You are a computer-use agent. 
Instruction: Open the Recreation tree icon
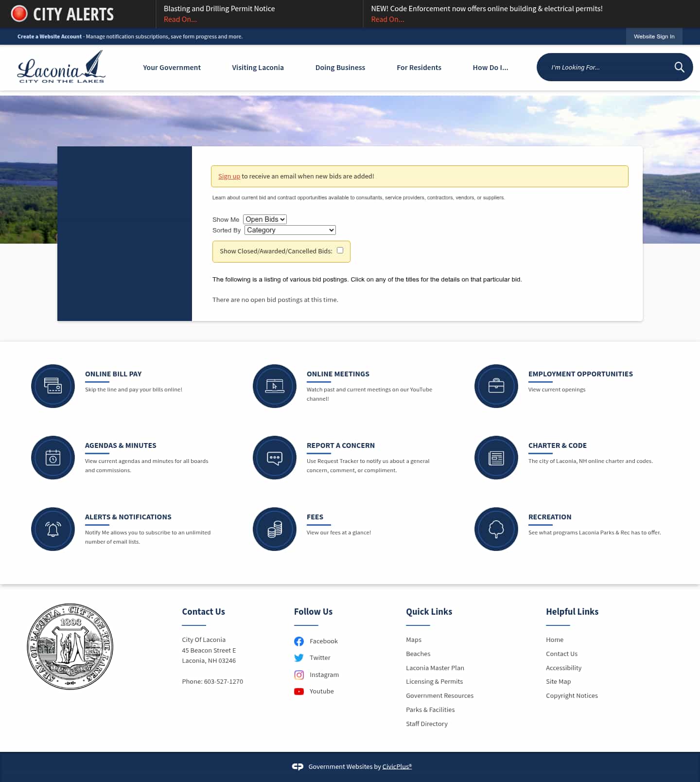pos(496,529)
